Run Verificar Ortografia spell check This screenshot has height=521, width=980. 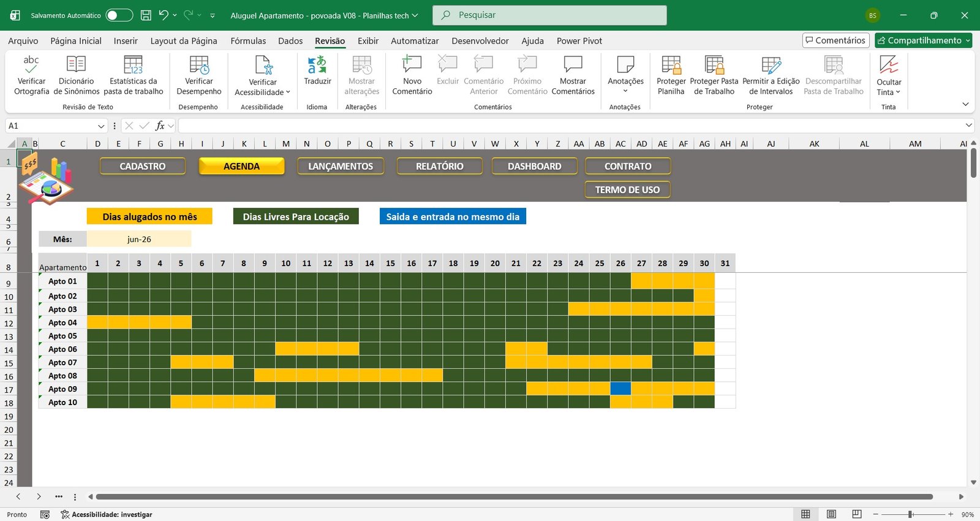pos(31,75)
